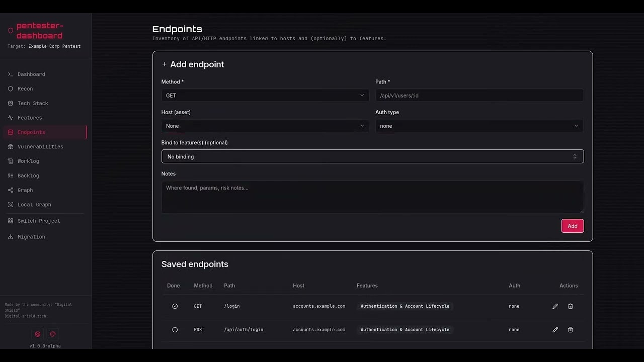Image resolution: width=644 pixels, height=362 pixels.
Task: Open the Method dropdown showing GET
Action: tap(265, 95)
